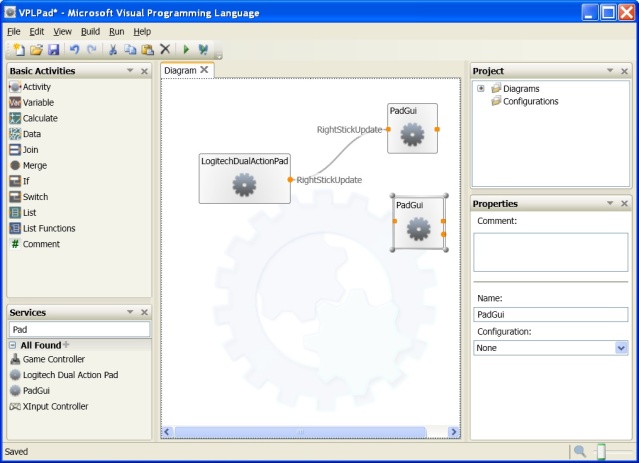Click the Redo toolbar icon
639x463 pixels.
(92, 49)
